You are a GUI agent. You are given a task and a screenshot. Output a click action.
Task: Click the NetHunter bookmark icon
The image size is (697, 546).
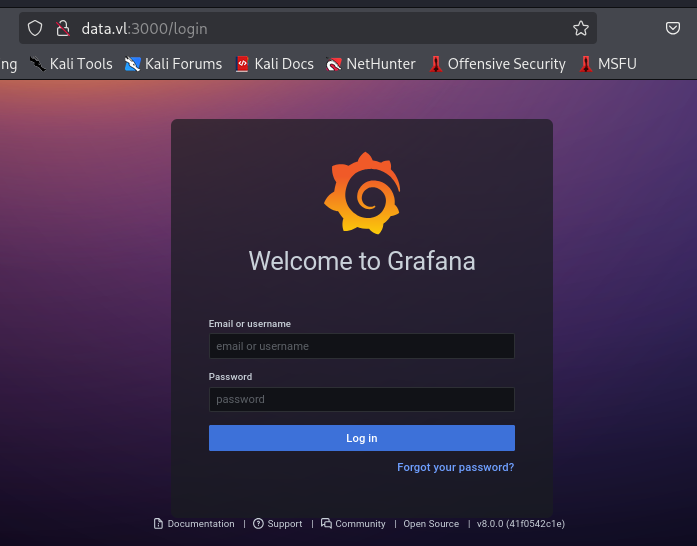[x=333, y=64]
